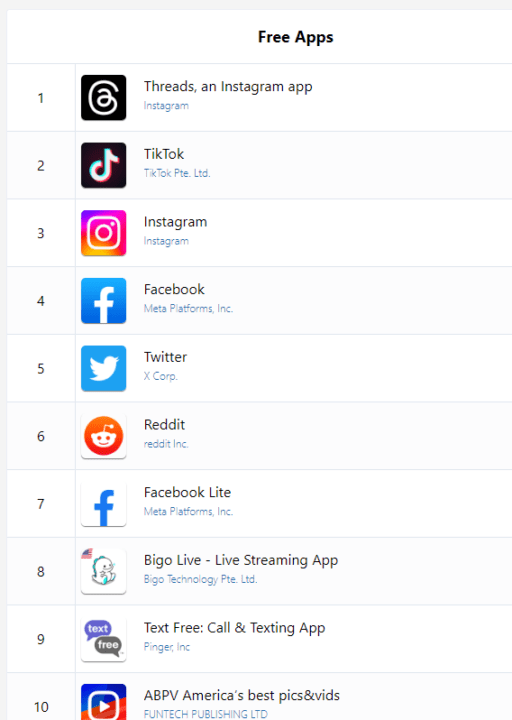Open FUNTECH PUBLISHING LTD publisher link
Screen dimensions: 512x720
point(205,714)
